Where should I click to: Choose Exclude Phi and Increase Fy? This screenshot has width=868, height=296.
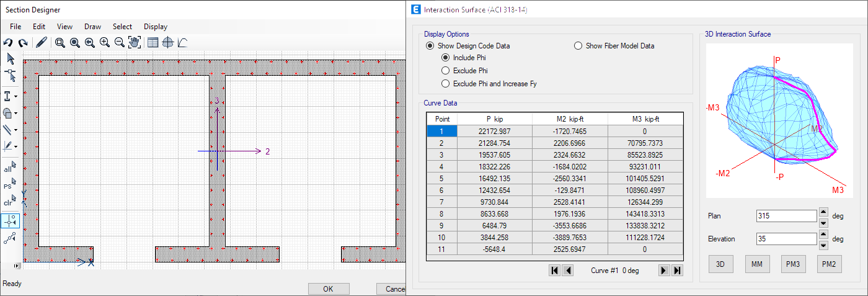tap(445, 83)
